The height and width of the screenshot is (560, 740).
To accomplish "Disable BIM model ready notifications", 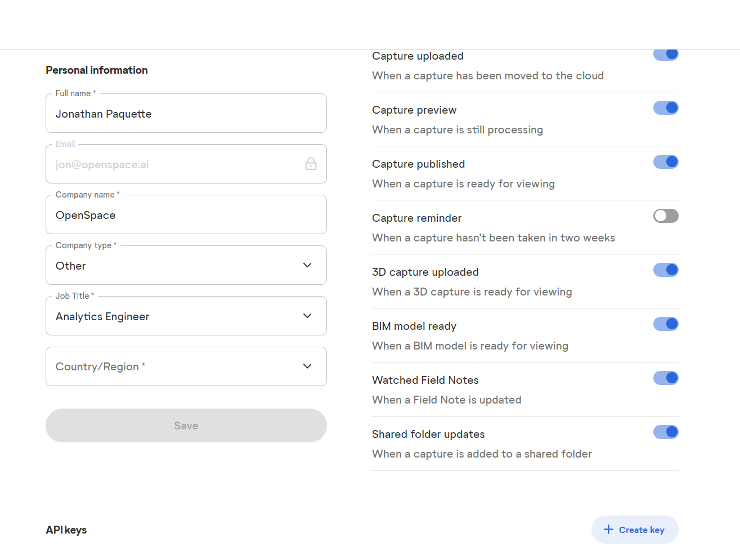I will click(666, 324).
